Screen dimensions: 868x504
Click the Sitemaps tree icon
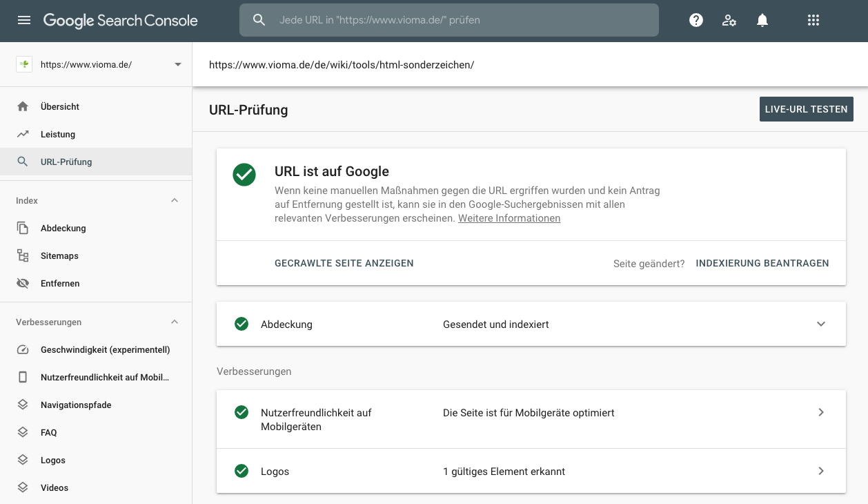23,255
